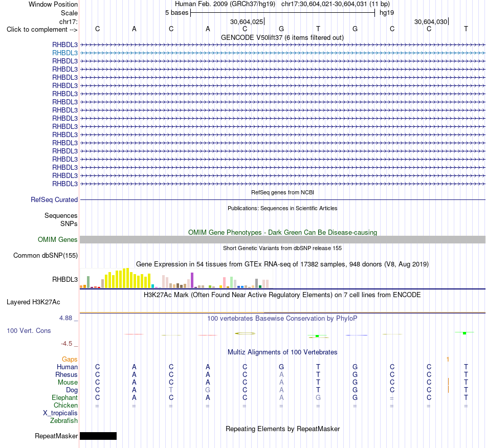Click the GENCODE V50lift37 track title
The height and width of the screenshot is (448, 486).
point(282,37)
